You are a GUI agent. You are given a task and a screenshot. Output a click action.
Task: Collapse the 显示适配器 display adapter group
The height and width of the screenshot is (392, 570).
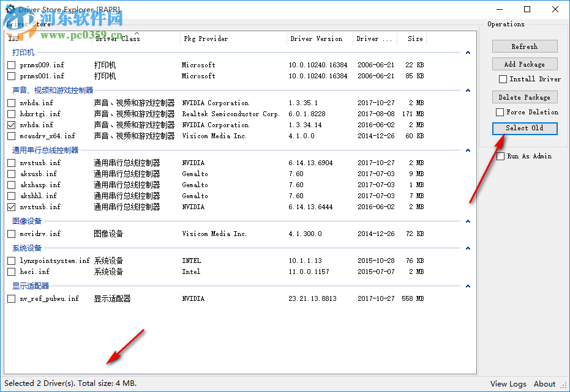click(468, 286)
